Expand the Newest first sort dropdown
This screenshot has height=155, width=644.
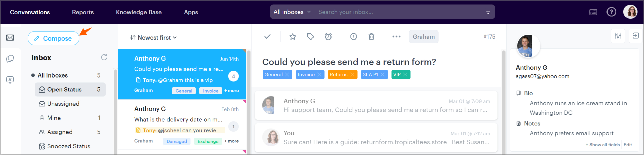(x=153, y=38)
